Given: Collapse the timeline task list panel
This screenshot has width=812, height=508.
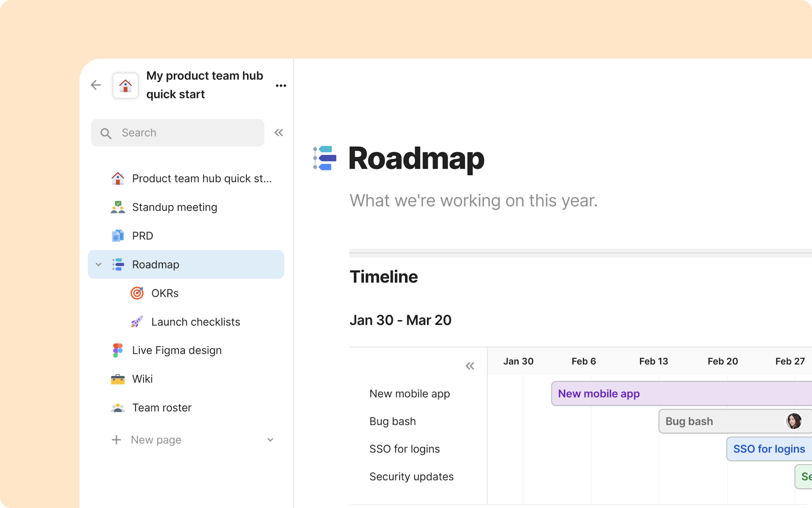Looking at the screenshot, I should [x=470, y=366].
